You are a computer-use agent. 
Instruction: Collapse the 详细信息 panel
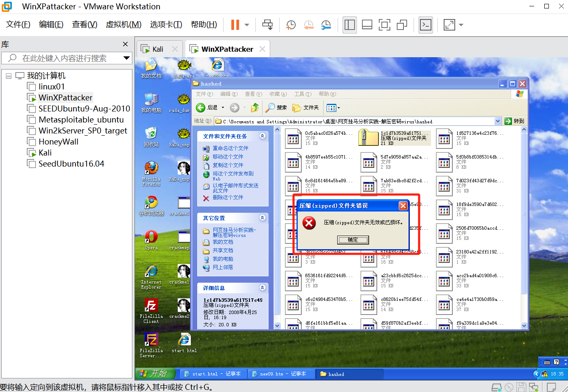click(x=263, y=288)
